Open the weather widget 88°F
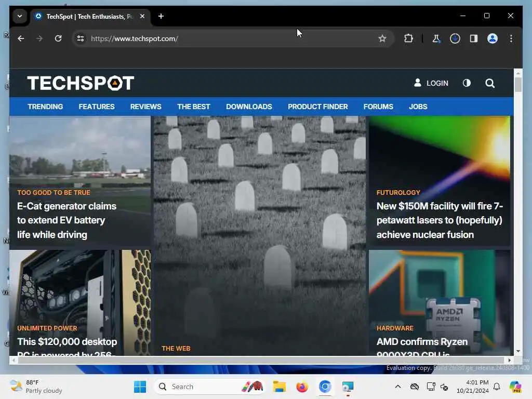The image size is (532, 399). click(36, 387)
